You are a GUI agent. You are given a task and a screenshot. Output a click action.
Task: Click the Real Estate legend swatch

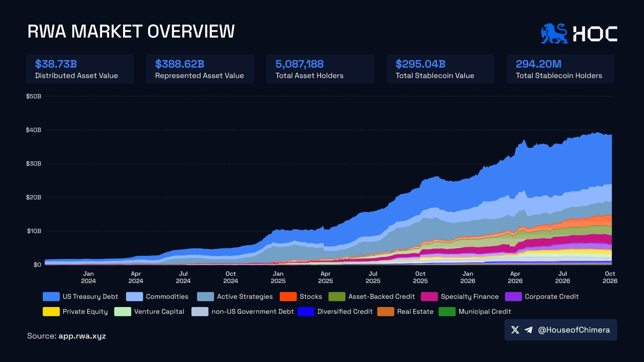click(x=386, y=312)
